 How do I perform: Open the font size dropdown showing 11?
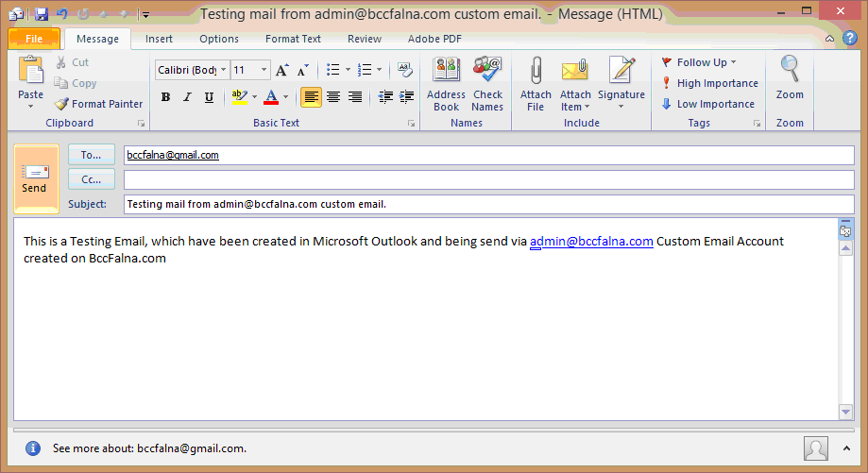coord(264,70)
